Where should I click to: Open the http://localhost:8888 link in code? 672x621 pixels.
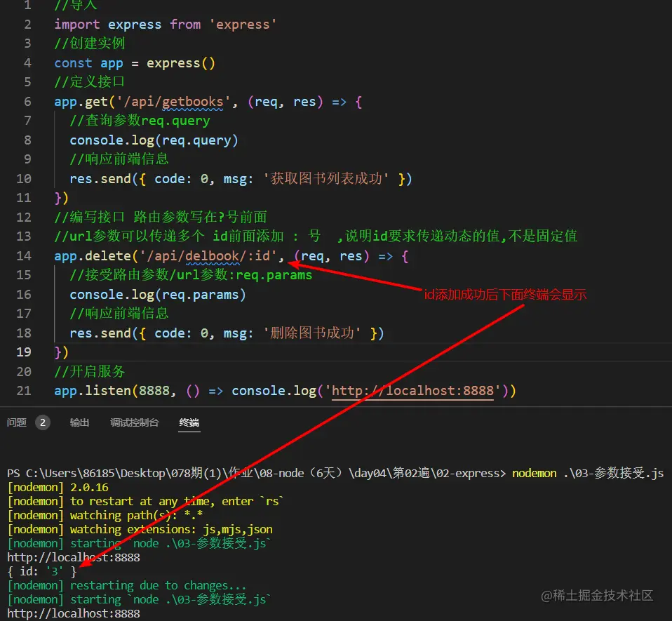412,391
